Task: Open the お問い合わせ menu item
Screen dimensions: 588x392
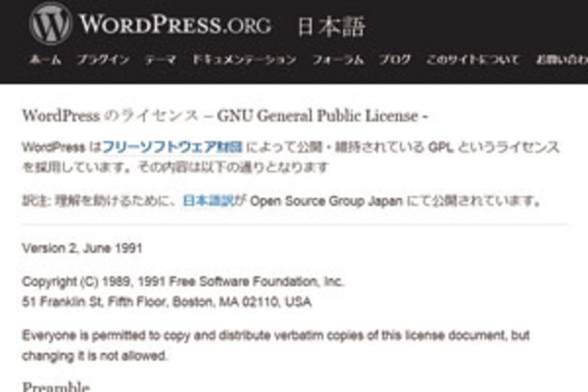Action: (562, 60)
